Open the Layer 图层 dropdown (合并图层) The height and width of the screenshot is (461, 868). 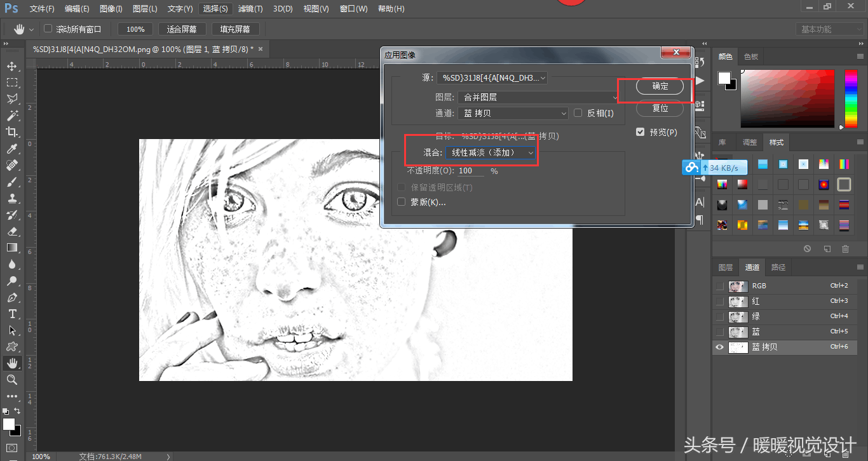coord(538,97)
